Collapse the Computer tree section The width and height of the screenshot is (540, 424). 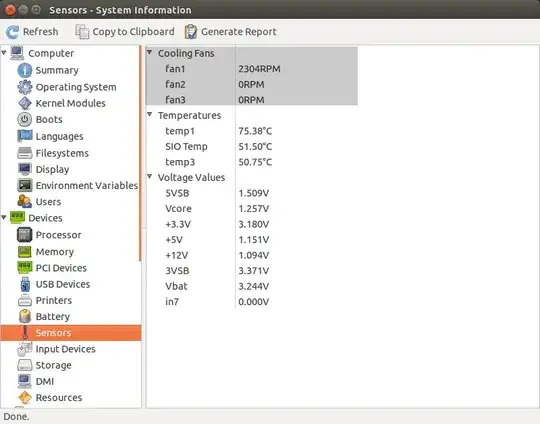tap(4, 53)
